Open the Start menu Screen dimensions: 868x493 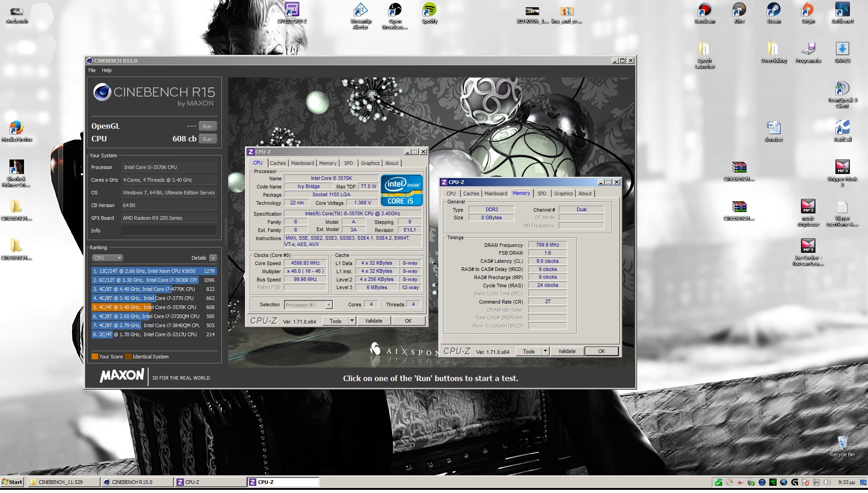(x=12, y=482)
